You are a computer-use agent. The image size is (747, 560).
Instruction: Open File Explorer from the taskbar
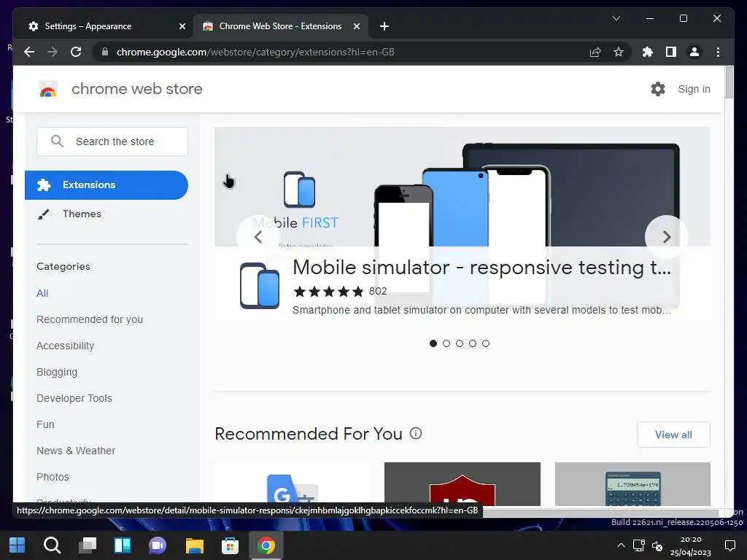pos(194,545)
